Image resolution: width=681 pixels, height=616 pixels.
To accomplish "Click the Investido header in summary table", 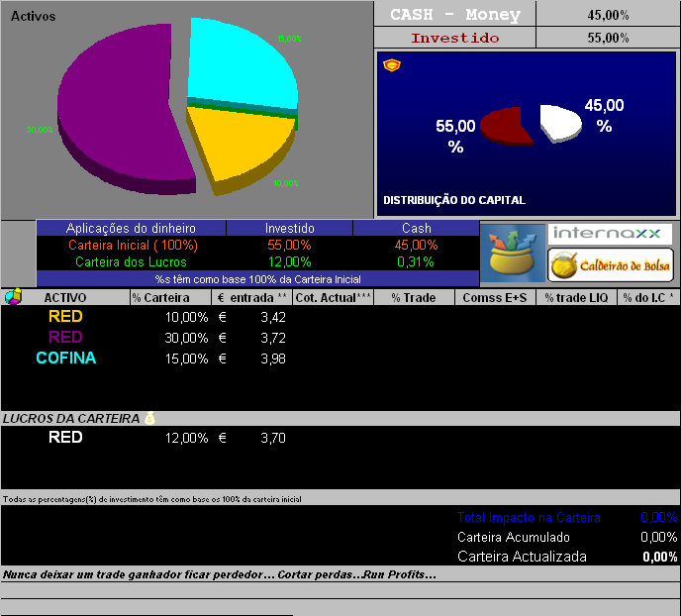I will coord(290,228).
